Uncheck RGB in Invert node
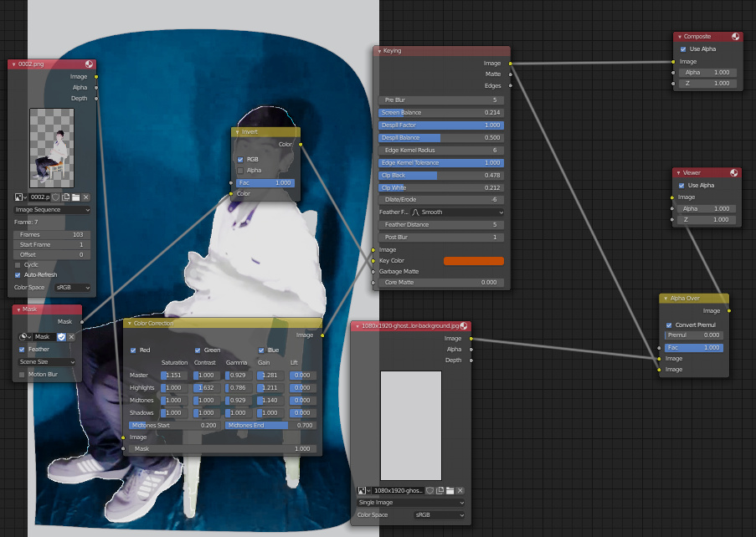Screen dimensions: 756x537 tap(240, 160)
